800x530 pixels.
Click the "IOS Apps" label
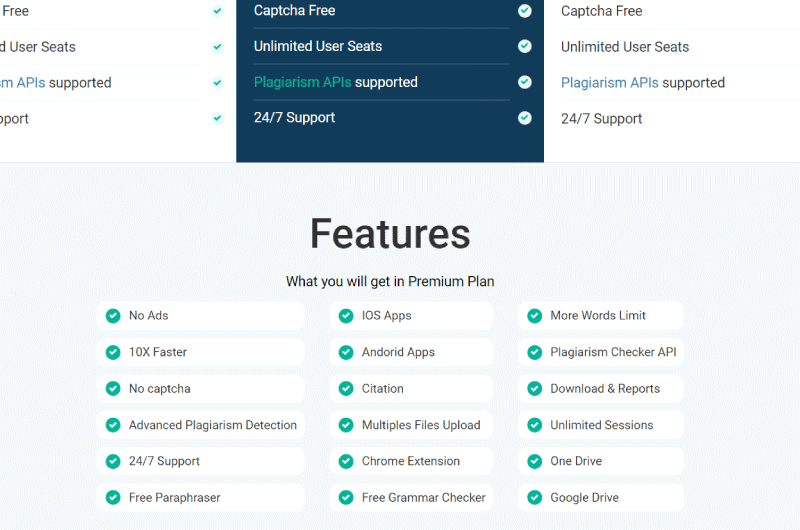point(387,316)
